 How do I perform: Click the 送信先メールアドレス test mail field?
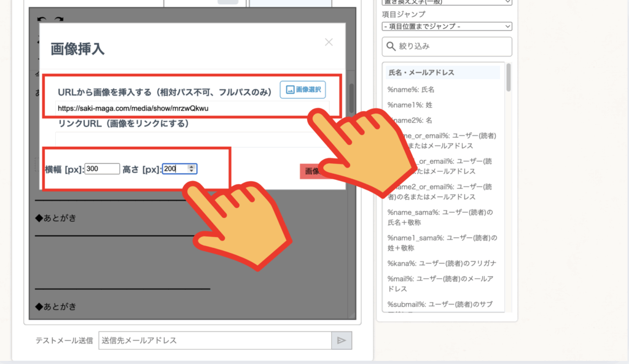[214, 340]
